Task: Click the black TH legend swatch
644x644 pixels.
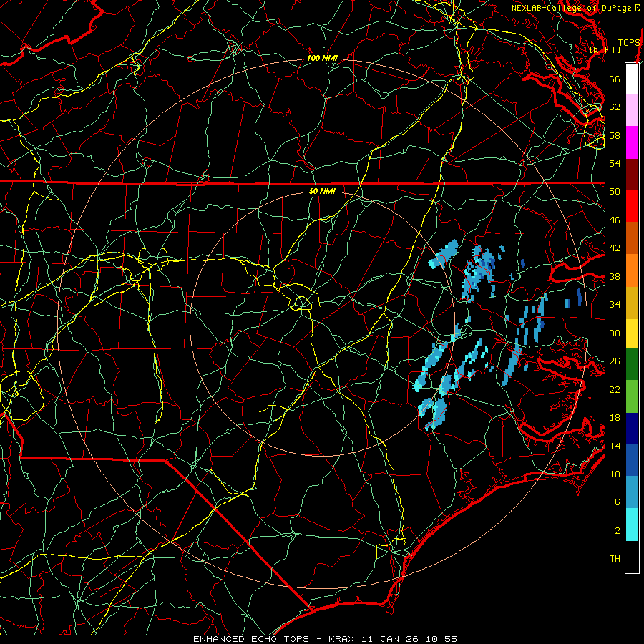Action: [632, 557]
